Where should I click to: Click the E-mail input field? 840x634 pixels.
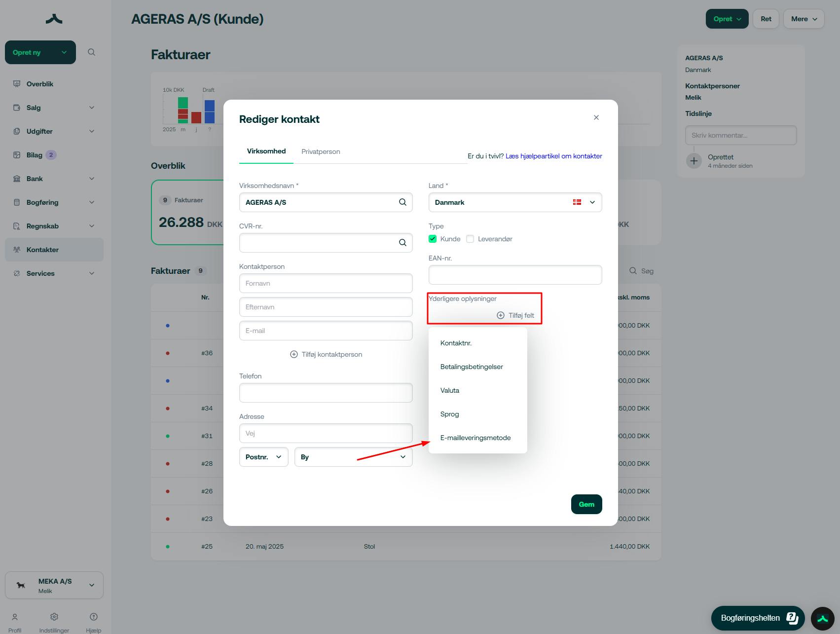[326, 331]
